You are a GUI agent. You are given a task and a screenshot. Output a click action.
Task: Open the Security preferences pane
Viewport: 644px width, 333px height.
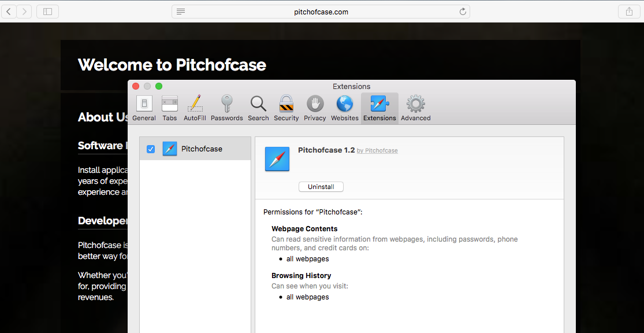coord(286,108)
